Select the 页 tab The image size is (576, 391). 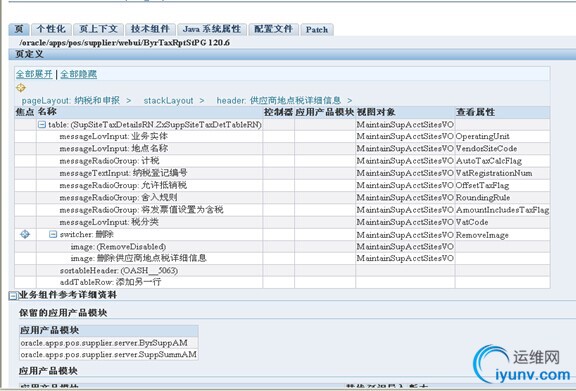tap(19, 29)
